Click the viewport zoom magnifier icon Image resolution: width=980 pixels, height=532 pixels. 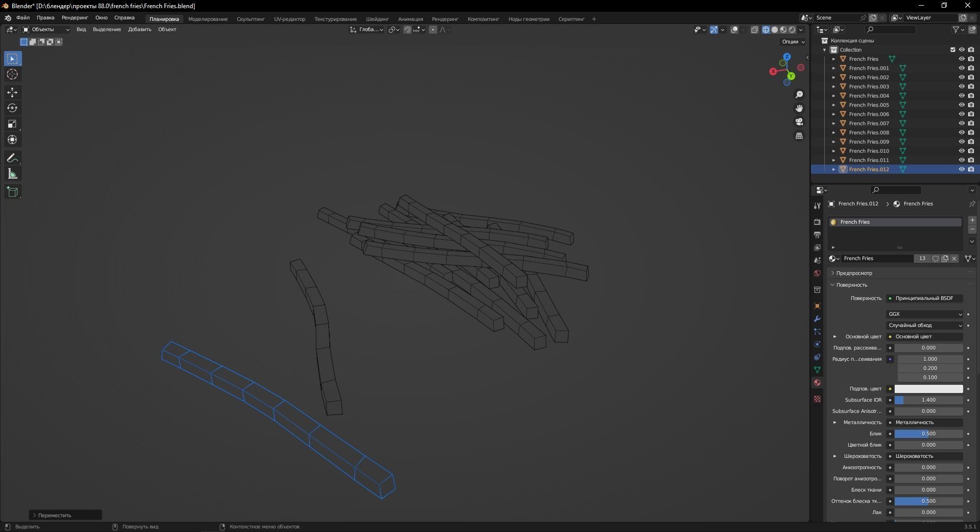pos(799,95)
